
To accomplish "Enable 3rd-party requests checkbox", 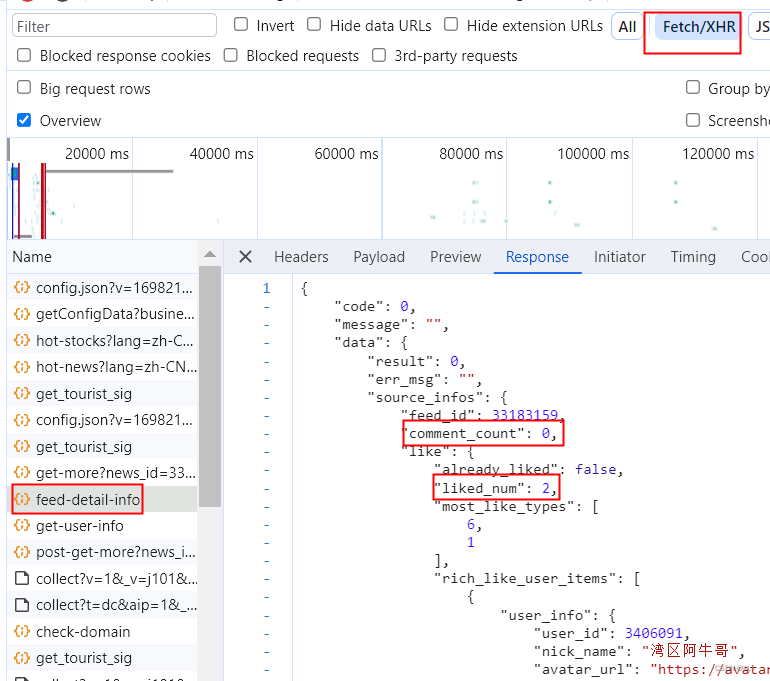I will (379, 55).
